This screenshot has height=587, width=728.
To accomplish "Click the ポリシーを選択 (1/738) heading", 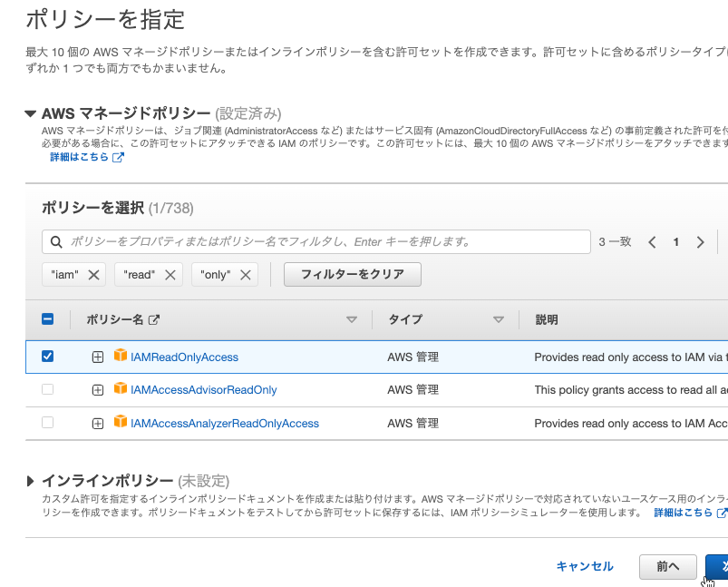I will tap(118, 208).
